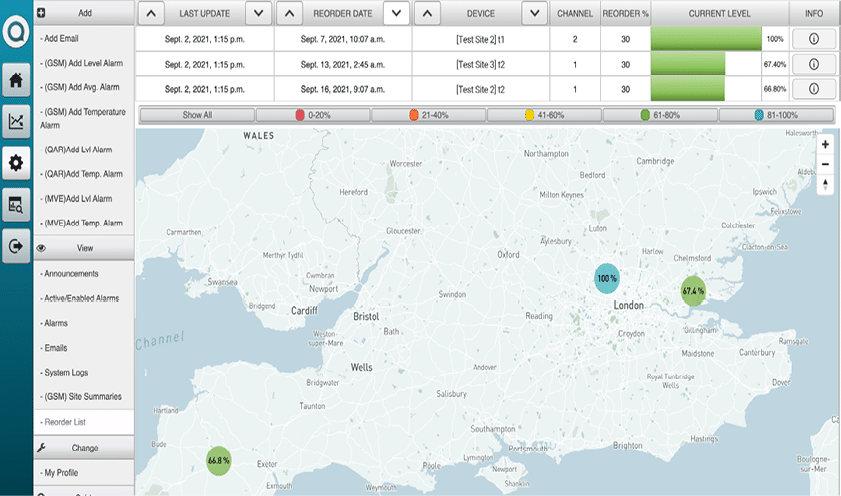Click the Show All button
Screen dimensions: 841x496
(197, 115)
